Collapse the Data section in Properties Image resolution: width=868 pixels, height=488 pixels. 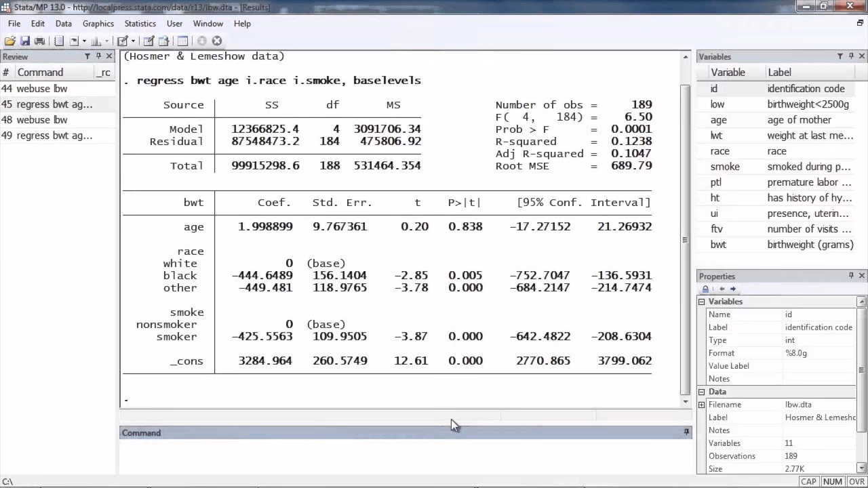[701, 391]
